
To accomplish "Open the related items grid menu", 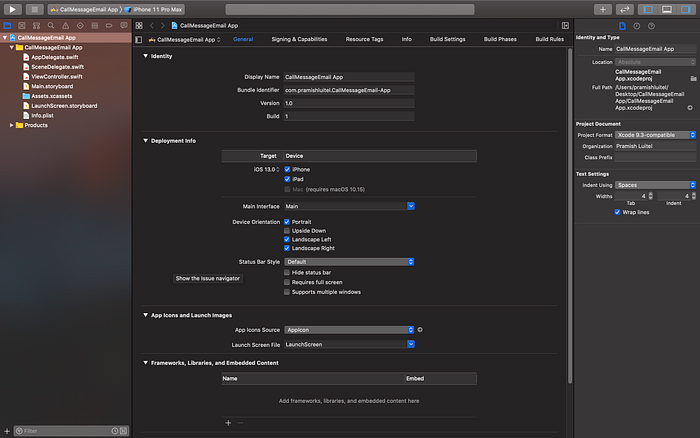I will coord(139,25).
